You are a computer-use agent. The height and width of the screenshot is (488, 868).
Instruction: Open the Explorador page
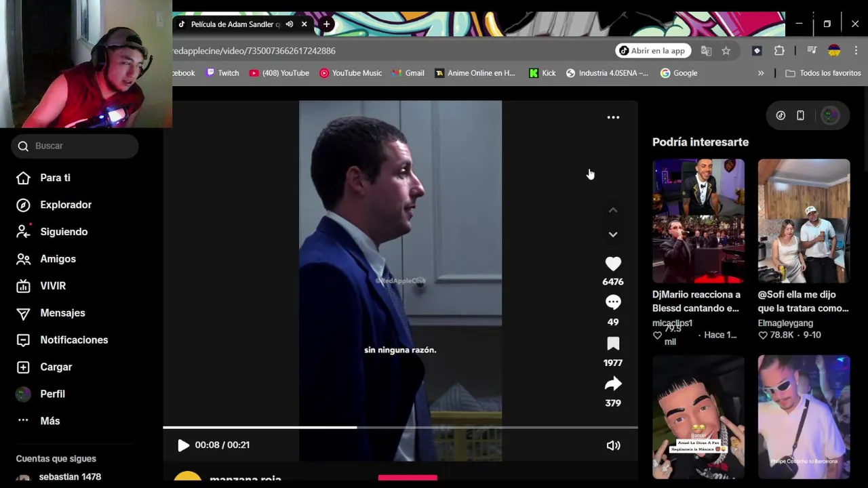click(66, 205)
